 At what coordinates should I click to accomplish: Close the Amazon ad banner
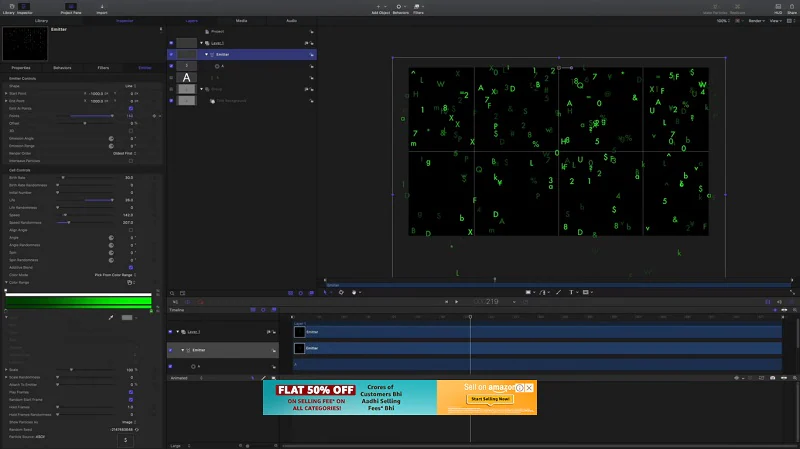[529, 388]
